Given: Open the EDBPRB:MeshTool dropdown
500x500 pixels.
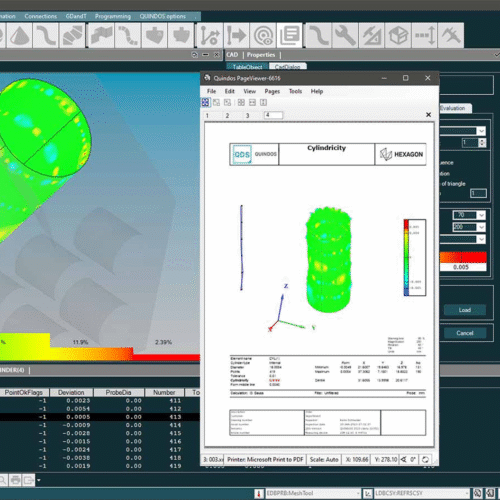Looking at the screenshot, I should [x=358, y=493].
